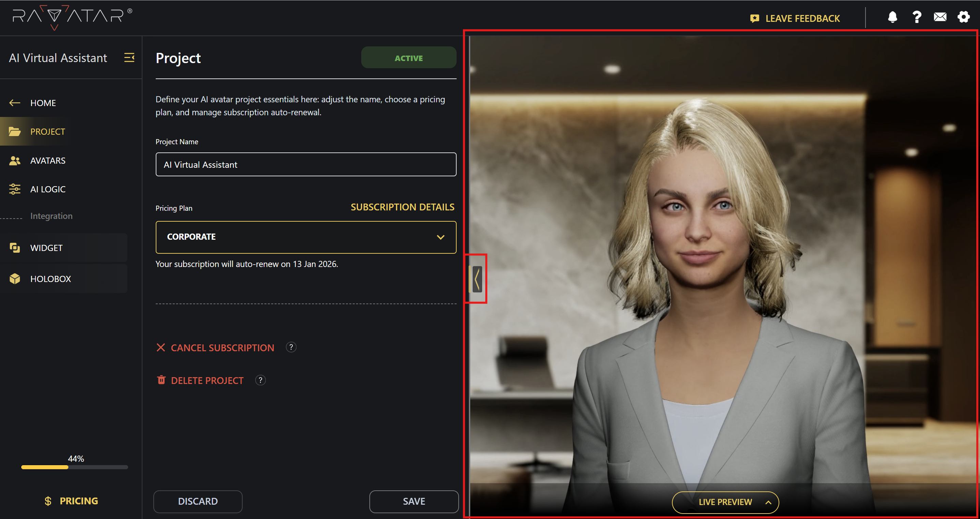Open the Corporate pricing plan dropdown
The image size is (980, 519).
pyautogui.click(x=306, y=237)
